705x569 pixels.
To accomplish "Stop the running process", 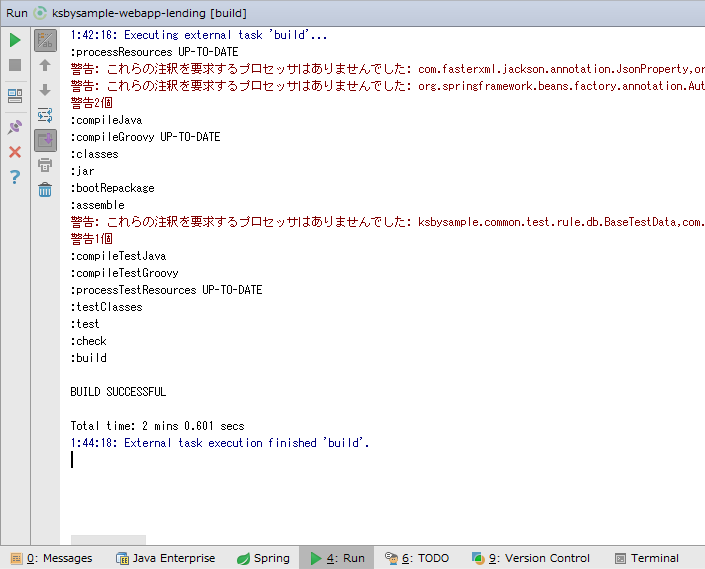I will [x=15, y=65].
